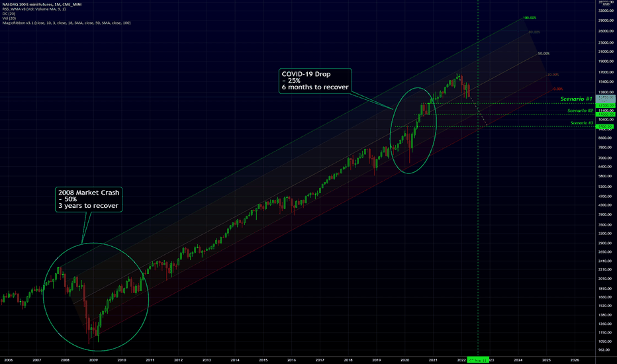Click the 2024 year on time axis

[518, 360]
